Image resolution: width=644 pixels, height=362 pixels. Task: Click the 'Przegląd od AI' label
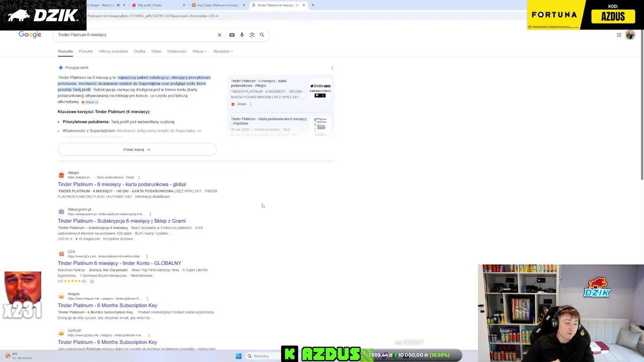pyautogui.click(x=76, y=68)
